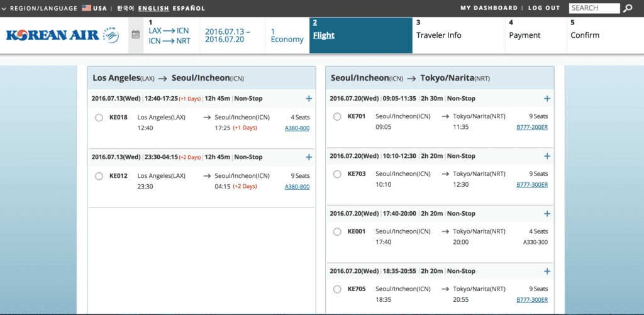
Task: Go to step 1 route LAX to ICN
Action: click(169, 31)
